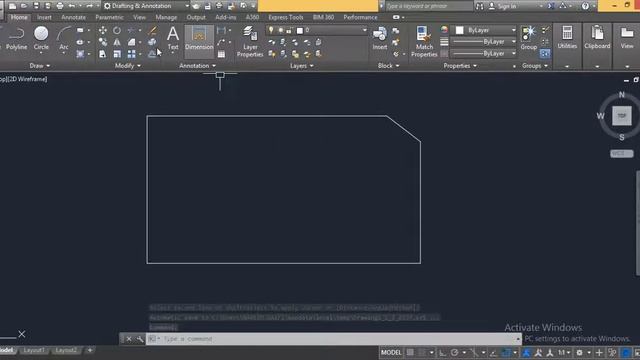Select the Text annotation tool

click(x=173, y=38)
